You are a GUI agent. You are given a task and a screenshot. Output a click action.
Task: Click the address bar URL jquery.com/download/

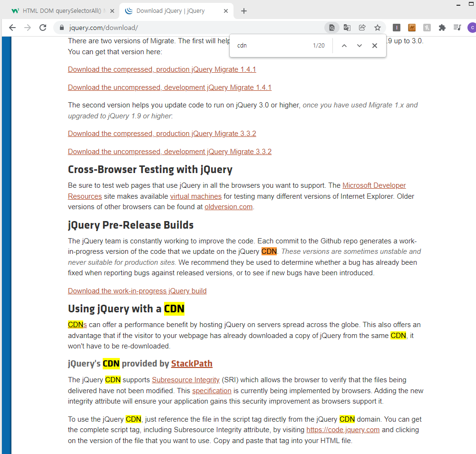104,28
